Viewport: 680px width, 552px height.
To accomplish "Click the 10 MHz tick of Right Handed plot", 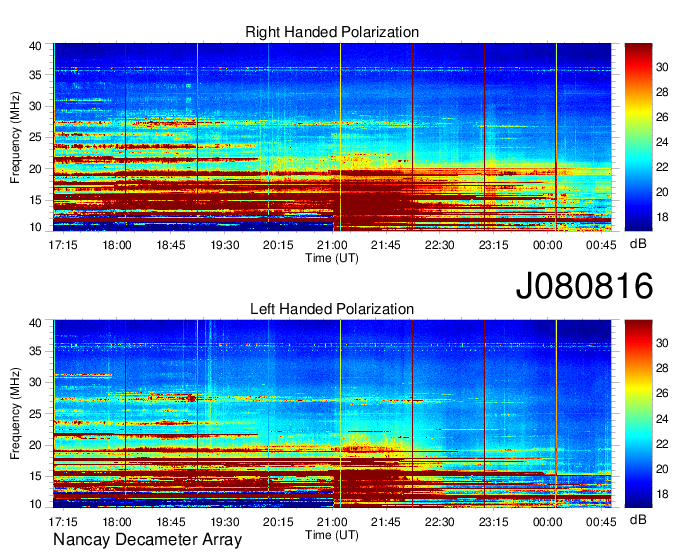I will (35, 227).
